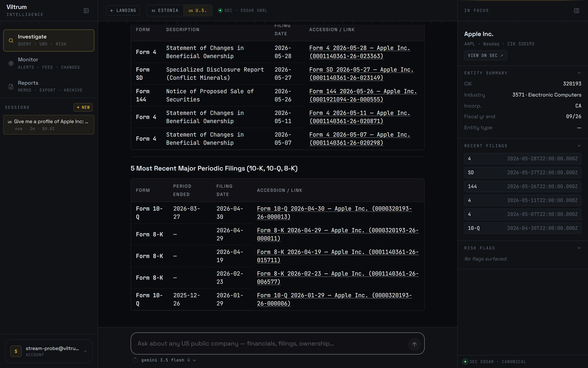Open View on SEC for Apple Inc.
588x368 pixels.
tap(486, 55)
